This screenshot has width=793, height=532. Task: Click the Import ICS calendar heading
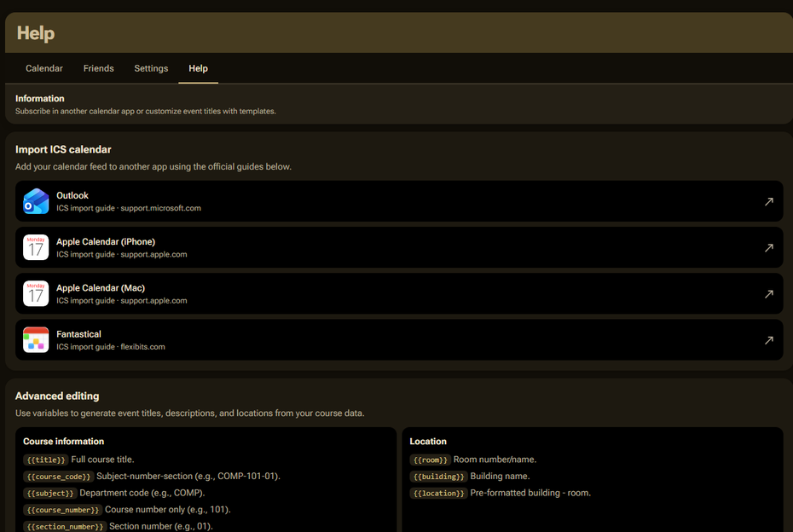(63, 149)
